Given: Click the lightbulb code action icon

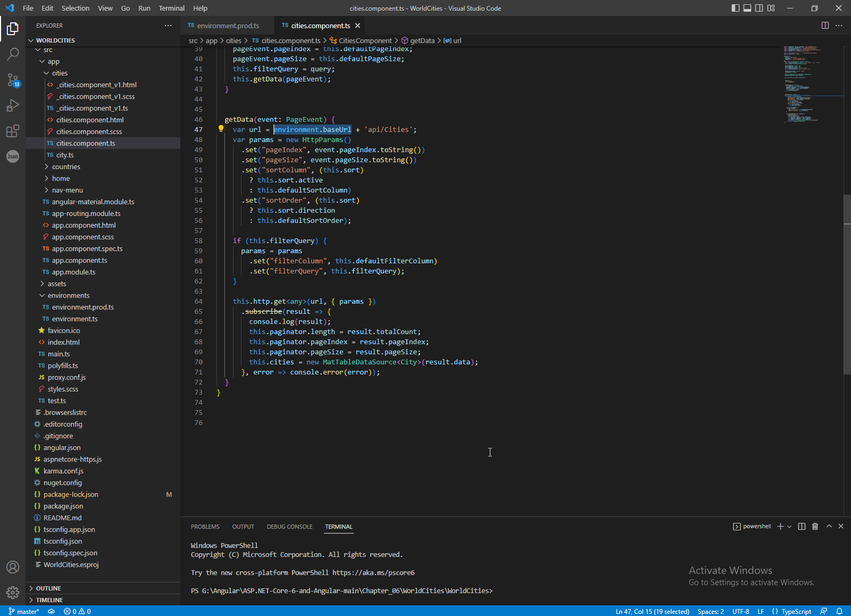Looking at the screenshot, I should coord(221,129).
